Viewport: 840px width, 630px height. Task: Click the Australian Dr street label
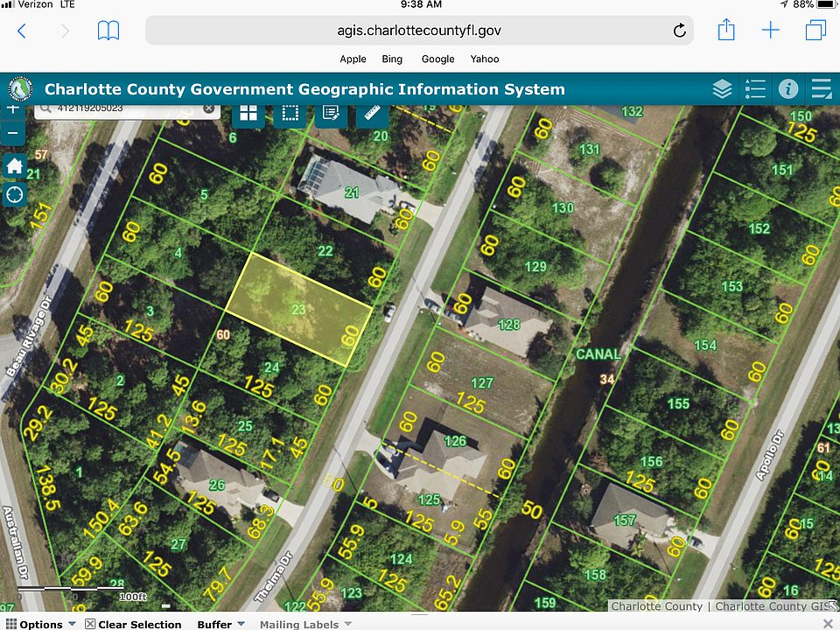pyautogui.click(x=15, y=542)
